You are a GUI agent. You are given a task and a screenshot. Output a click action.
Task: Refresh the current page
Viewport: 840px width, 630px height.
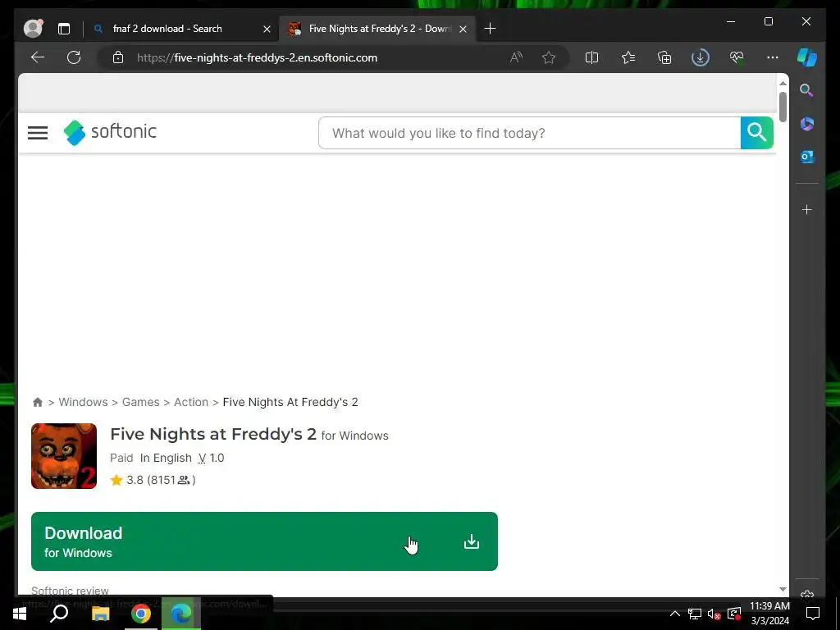74,57
